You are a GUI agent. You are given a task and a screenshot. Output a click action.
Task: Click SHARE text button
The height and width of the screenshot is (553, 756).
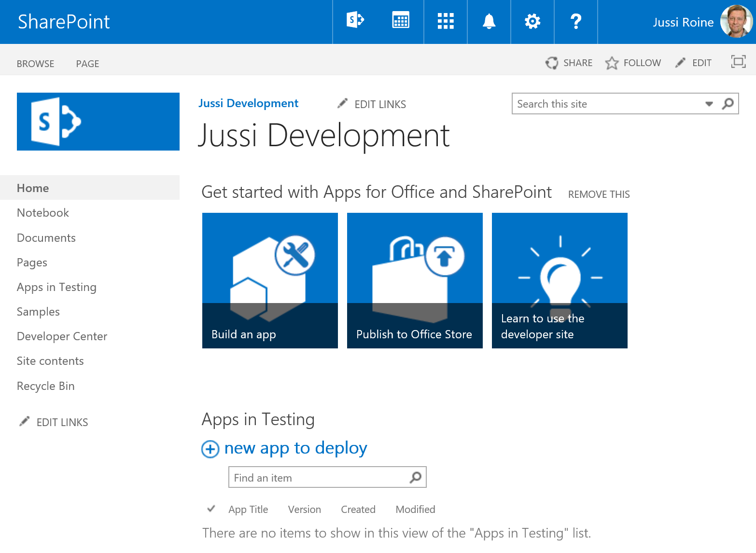(578, 63)
